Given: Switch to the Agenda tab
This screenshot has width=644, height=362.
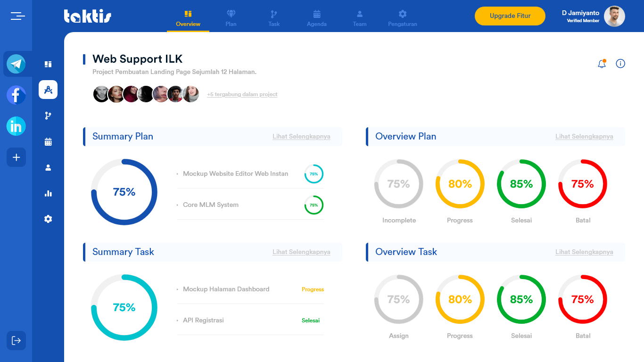Looking at the screenshot, I should (x=317, y=19).
